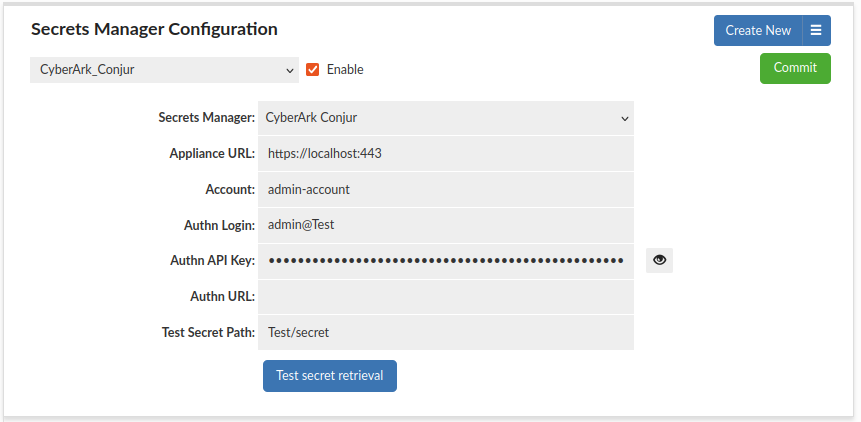Click the Enable label text
The image size is (861, 422).
(x=345, y=70)
